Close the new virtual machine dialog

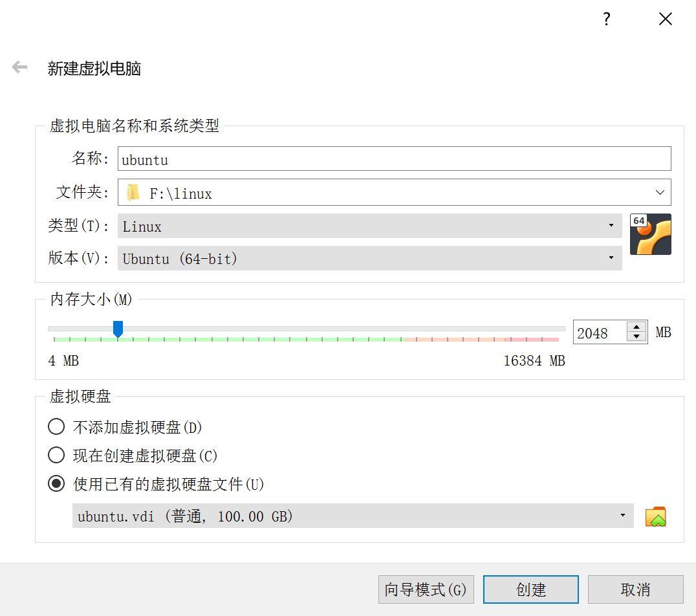tap(666, 19)
